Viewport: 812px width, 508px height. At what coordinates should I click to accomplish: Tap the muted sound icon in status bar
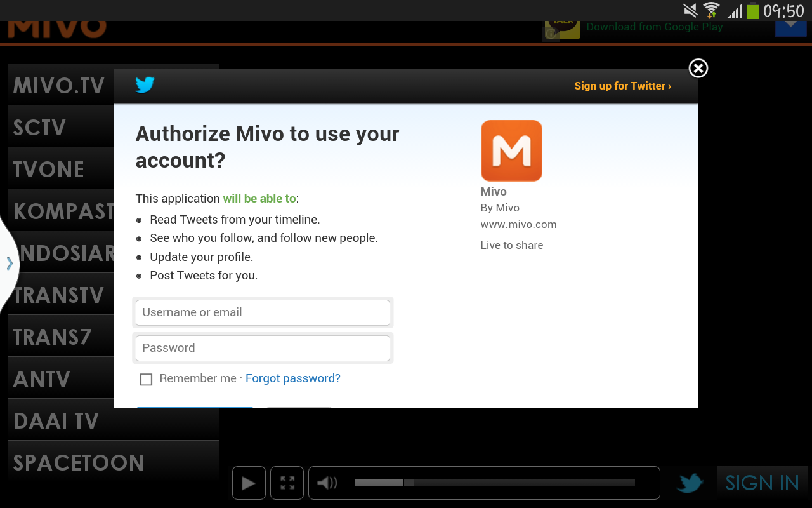[690, 10]
